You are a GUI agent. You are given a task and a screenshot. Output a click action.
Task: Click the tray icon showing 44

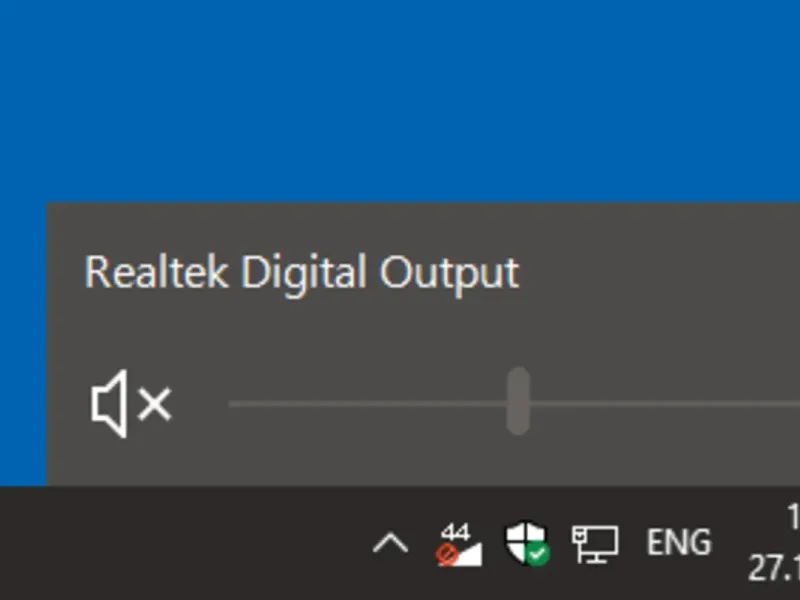click(x=458, y=544)
